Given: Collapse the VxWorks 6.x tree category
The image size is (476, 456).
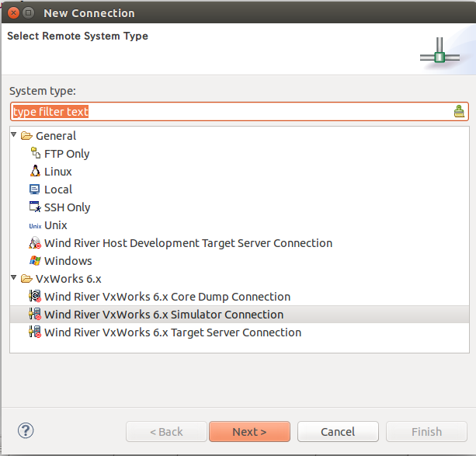Looking at the screenshot, I should [14, 277].
